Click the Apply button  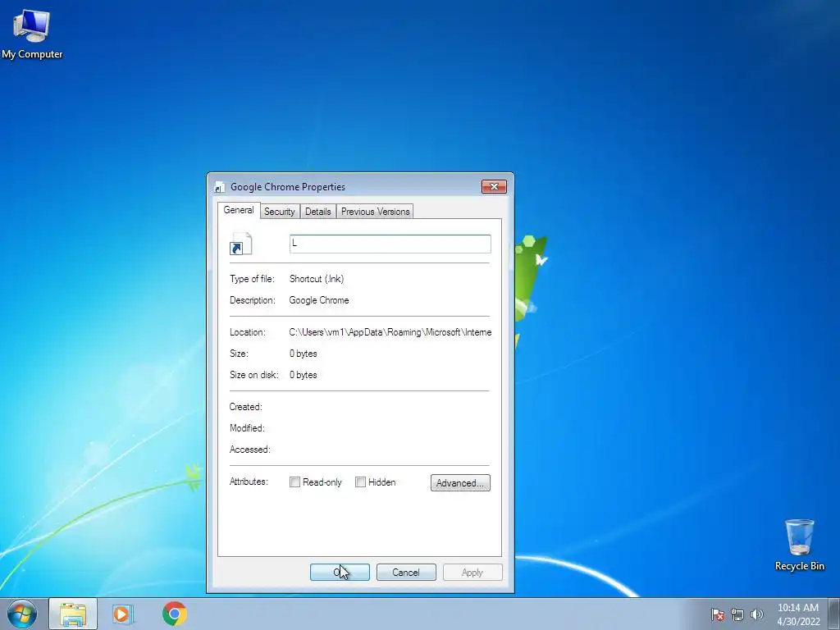(472, 572)
